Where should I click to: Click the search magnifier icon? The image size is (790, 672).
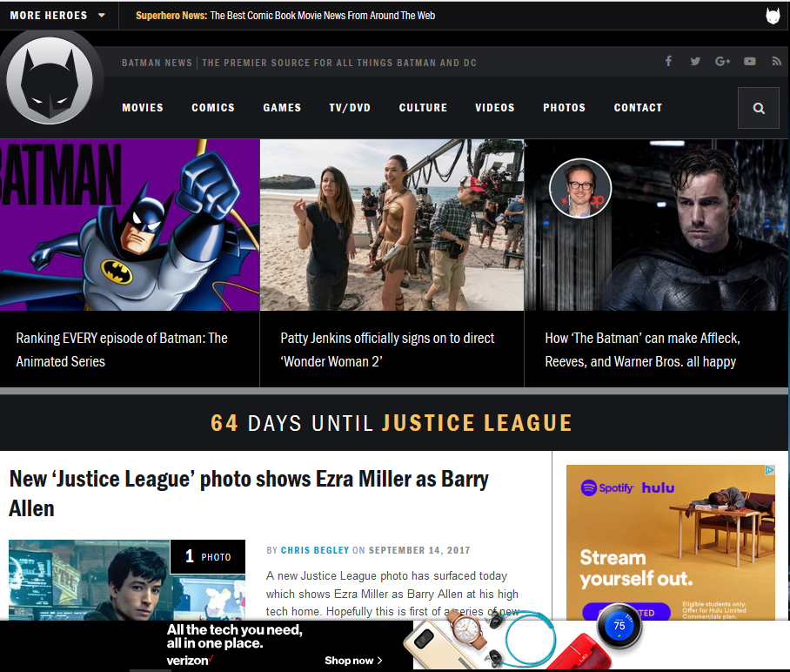coord(759,108)
